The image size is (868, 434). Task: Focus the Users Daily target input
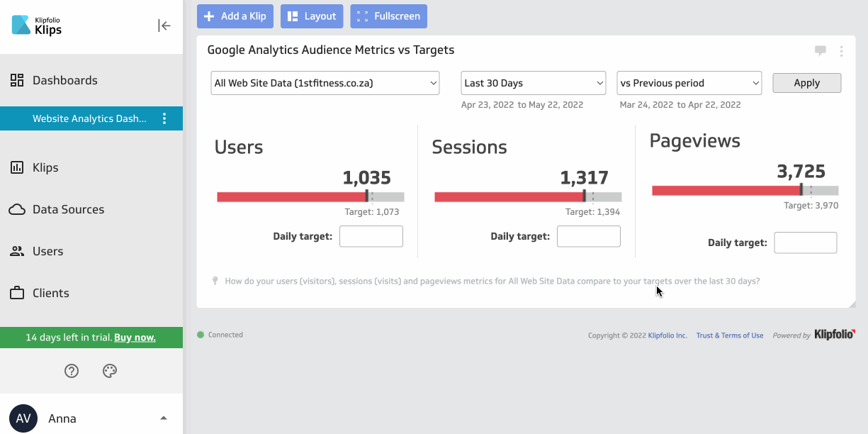[x=371, y=236]
